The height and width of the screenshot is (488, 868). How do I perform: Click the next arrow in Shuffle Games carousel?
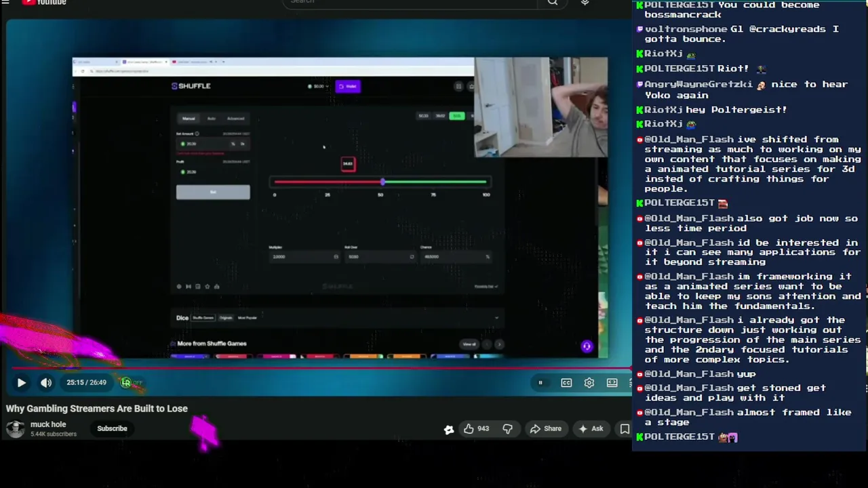pos(499,344)
